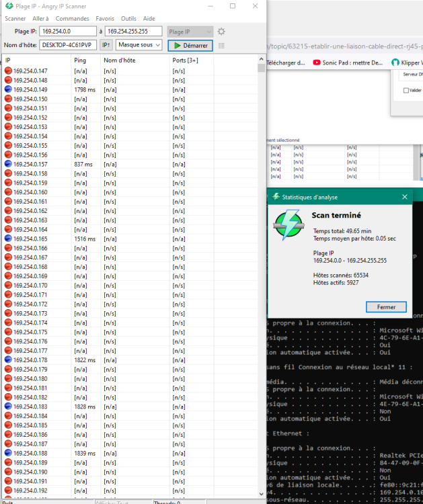Viewport: 423px width, 504px height.
Task: Select the IP 169.254.0.191 entry
Action: point(30,481)
